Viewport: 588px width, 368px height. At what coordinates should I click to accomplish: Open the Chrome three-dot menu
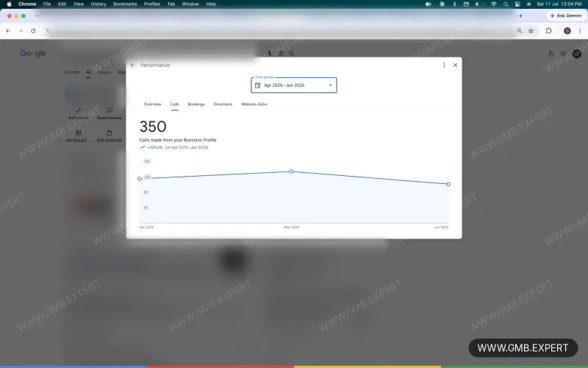pyautogui.click(x=580, y=31)
